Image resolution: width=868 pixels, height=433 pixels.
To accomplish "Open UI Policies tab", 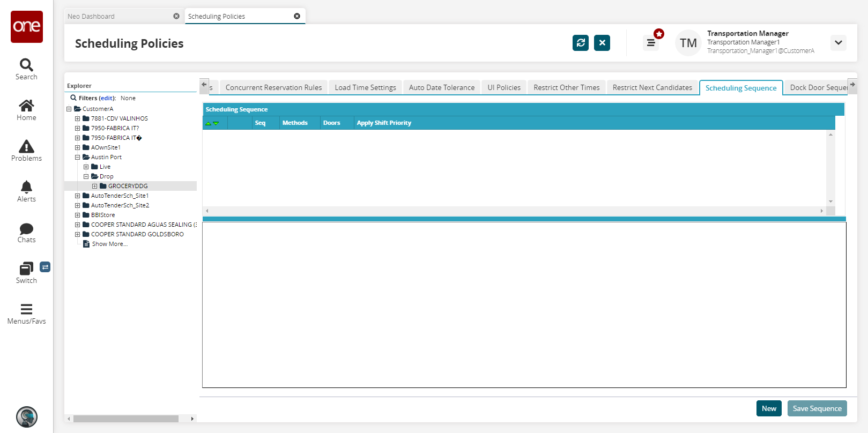I will (x=504, y=87).
